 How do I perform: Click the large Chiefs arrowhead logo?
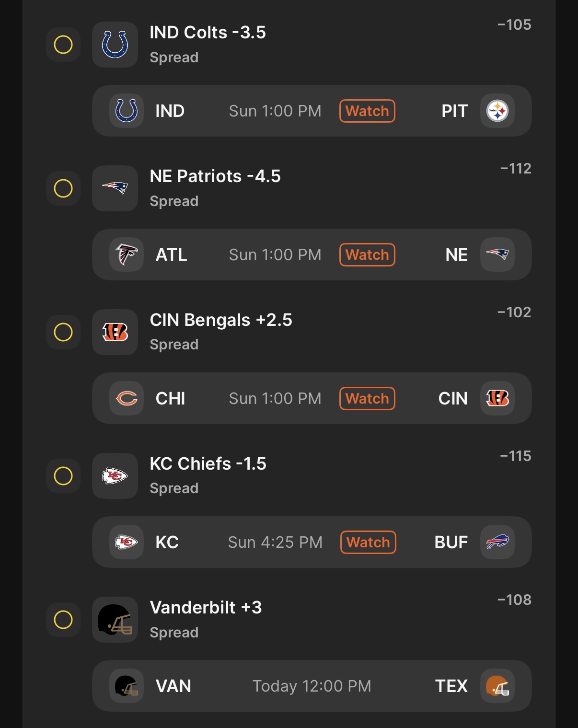tap(115, 476)
